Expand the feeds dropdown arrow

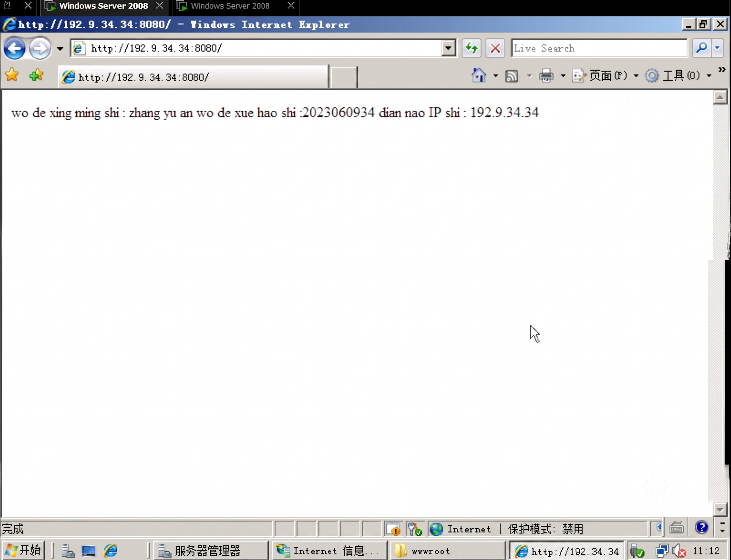pyautogui.click(x=530, y=76)
